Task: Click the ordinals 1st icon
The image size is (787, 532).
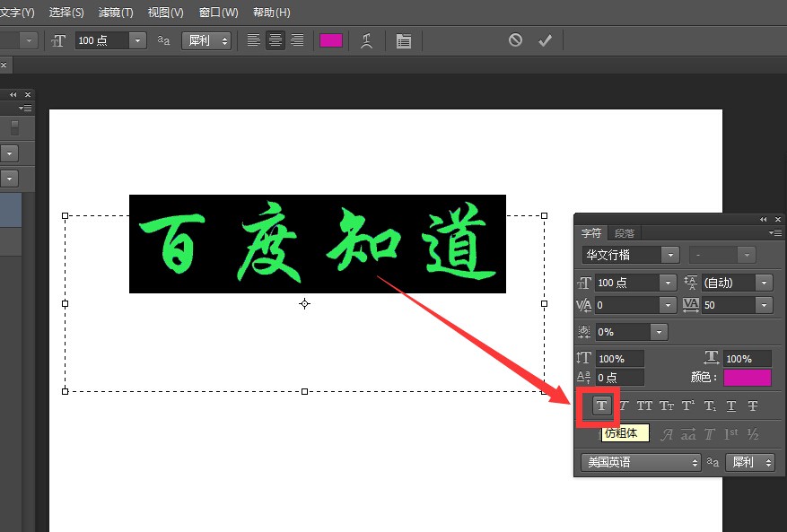Action: pyautogui.click(x=730, y=433)
